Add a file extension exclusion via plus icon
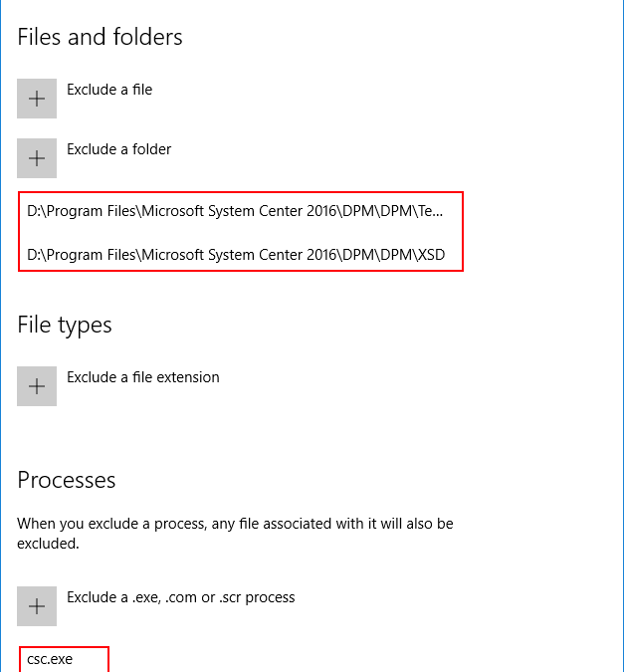Image resolution: width=624 pixels, height=672 pixels. click(37, 386)
